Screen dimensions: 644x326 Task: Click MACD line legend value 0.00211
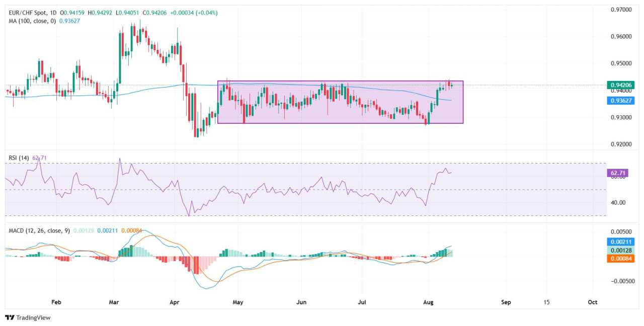click(108, 230)
